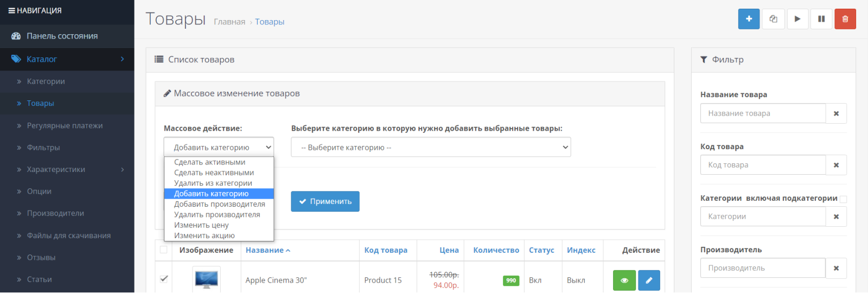Focus the Производитель filter field
The image size is (868, 293).
tap(763, 268)
